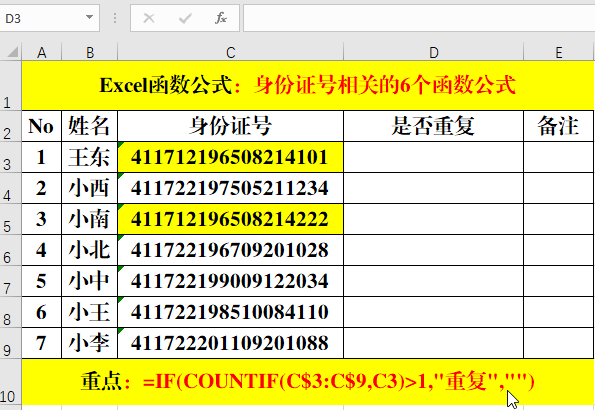The height and width of the screenshot is (410, 595).
Task: Select row 5 header
Action: tap(11, 219)
